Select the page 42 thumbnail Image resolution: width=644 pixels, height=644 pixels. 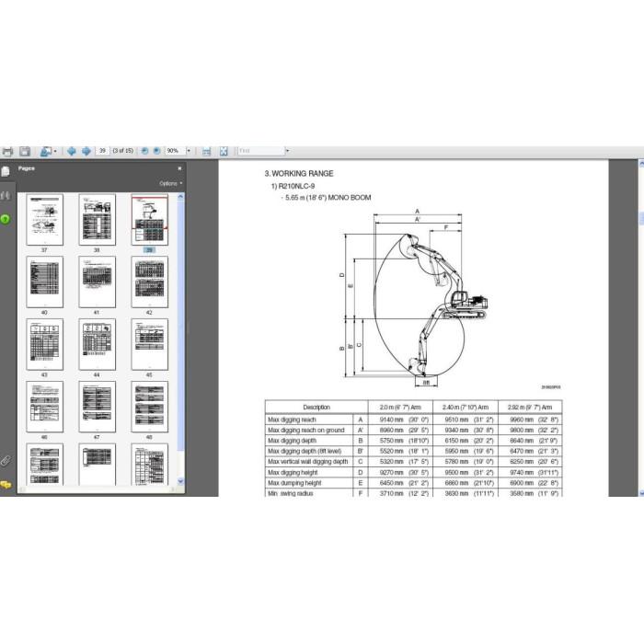coord(149,282)
